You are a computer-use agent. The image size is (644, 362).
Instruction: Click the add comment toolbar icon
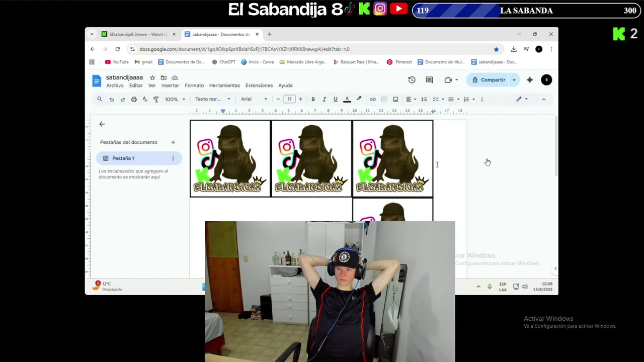[384, 99]
